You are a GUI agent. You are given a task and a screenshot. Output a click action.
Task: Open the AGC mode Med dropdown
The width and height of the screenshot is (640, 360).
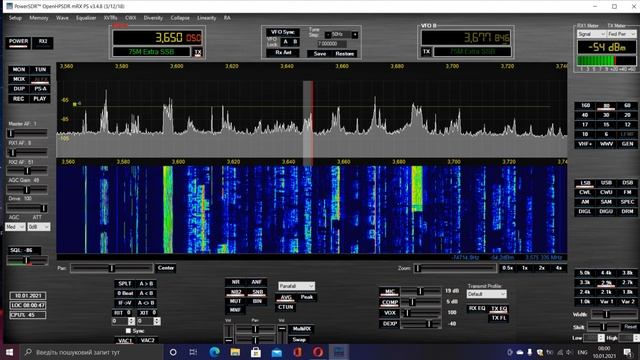[x=15, y=227]
